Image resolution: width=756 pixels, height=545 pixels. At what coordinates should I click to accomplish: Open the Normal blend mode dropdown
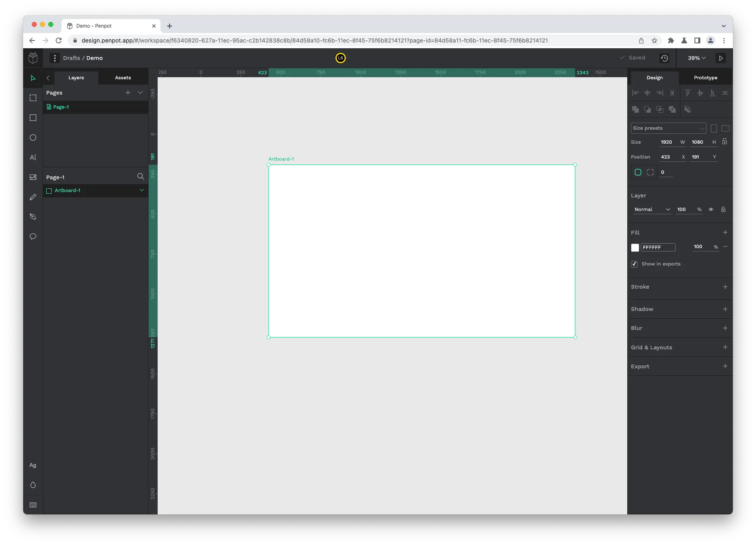click(652, 209)
